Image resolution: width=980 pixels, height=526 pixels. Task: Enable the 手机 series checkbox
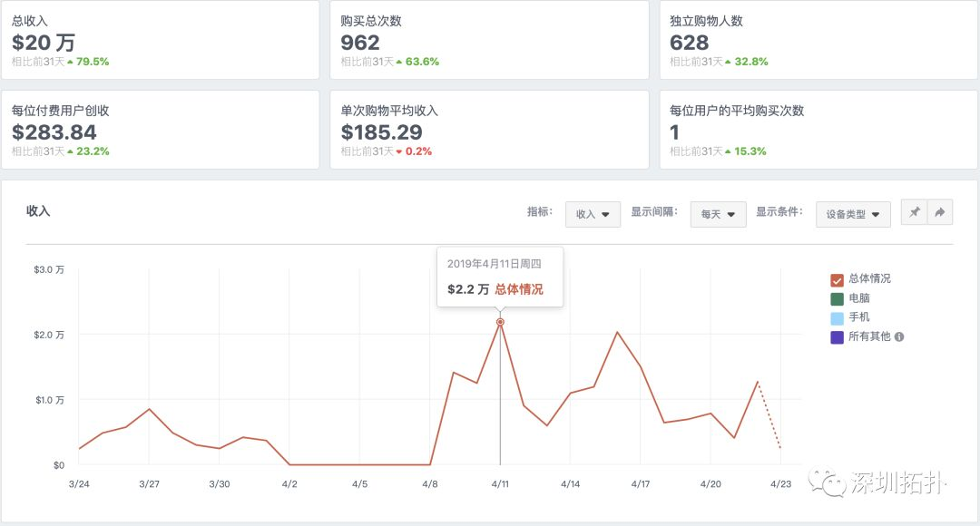click(x=837, y=317)
